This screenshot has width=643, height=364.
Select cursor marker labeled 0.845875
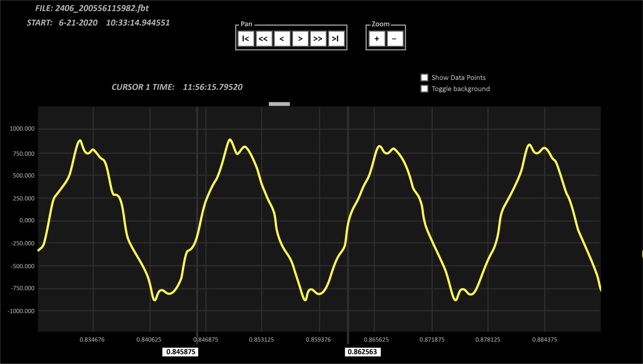tap(180, 352)
